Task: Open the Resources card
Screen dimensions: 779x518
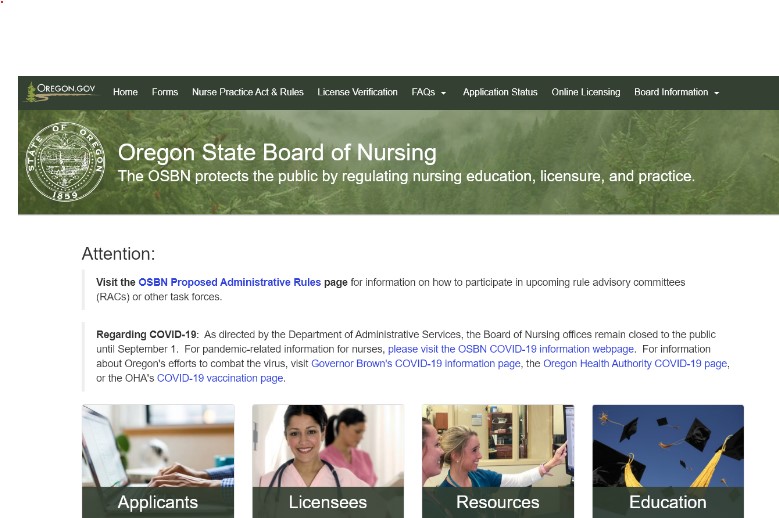Action: (x=498, y=461)
